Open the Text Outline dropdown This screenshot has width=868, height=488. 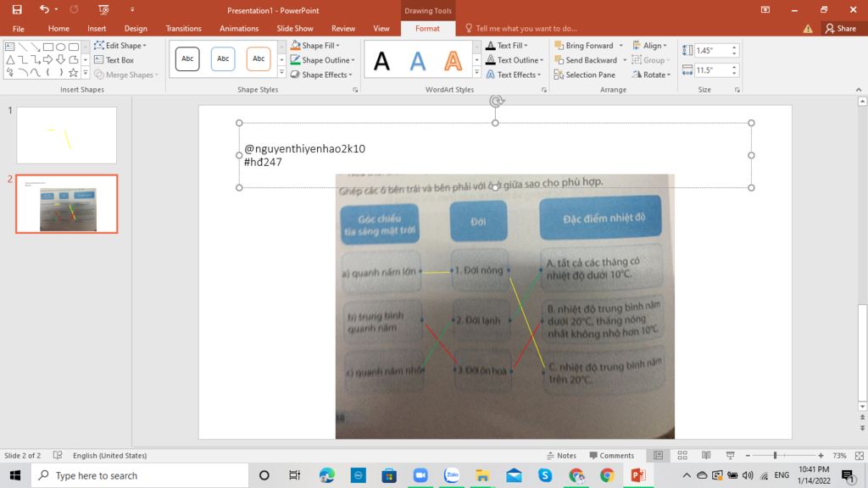(515, 60)
